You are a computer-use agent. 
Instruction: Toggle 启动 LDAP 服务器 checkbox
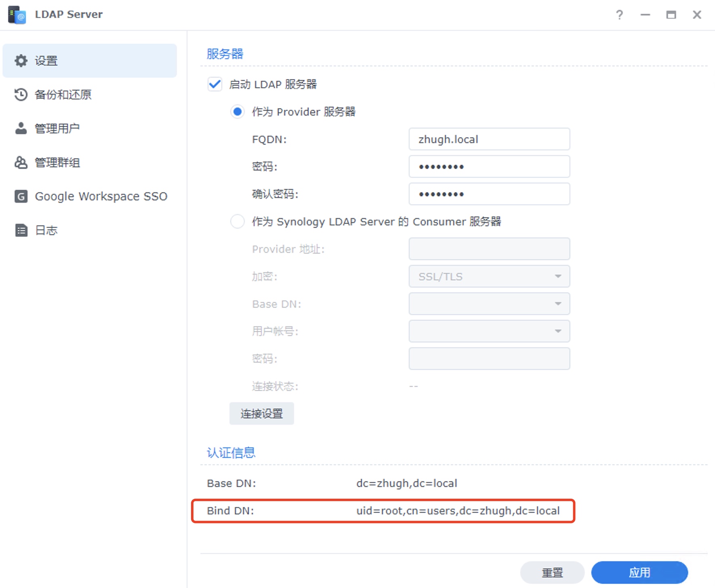215,84
